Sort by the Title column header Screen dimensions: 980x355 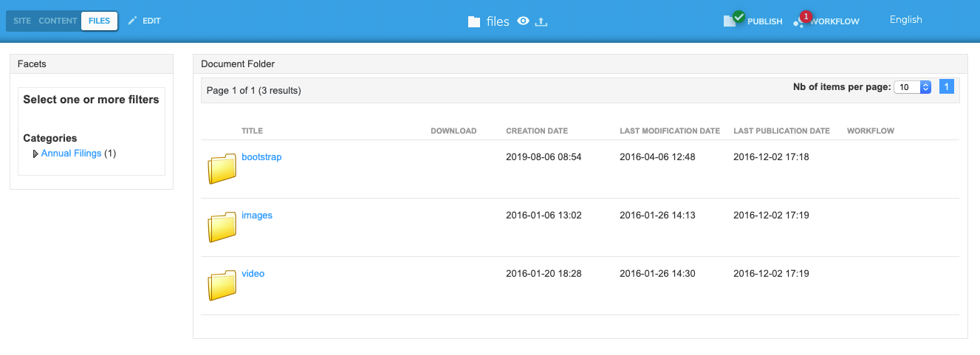pos(252,131)
